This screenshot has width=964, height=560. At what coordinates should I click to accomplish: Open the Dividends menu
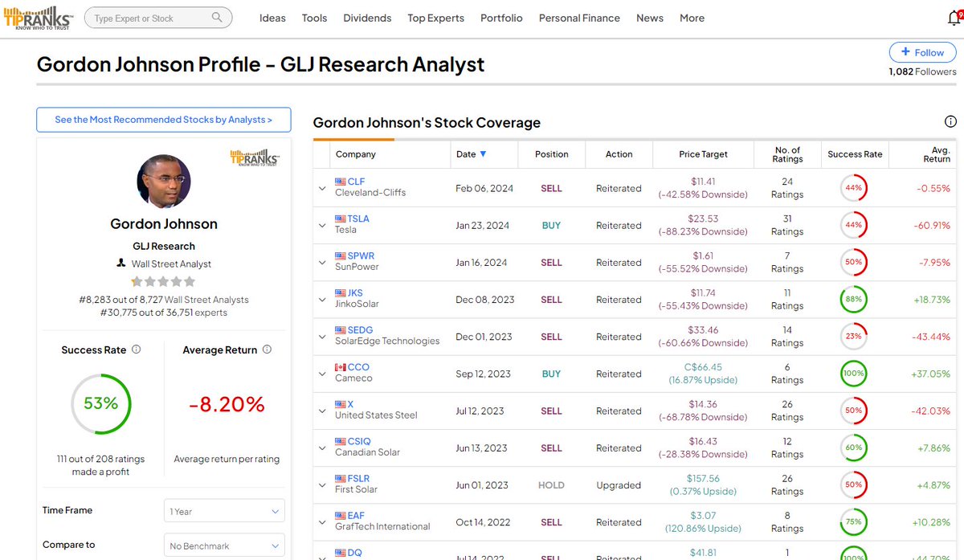tap(367, 18)
